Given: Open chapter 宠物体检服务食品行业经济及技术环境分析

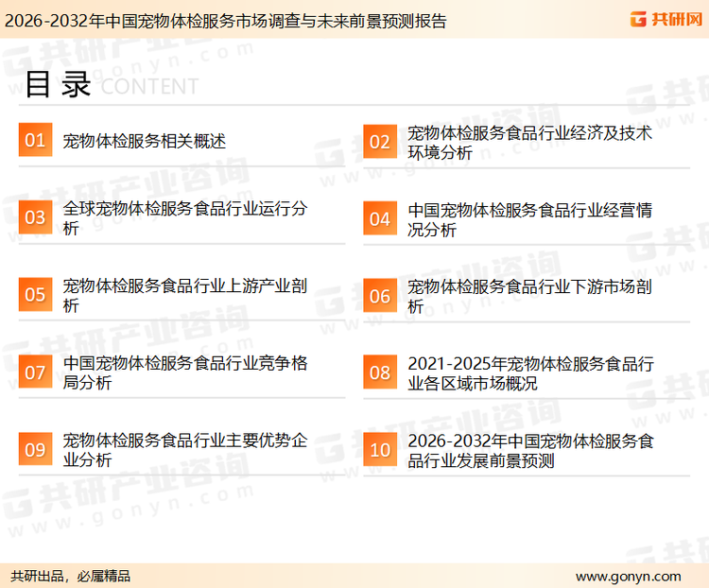Looking at the screenshot, I should (x=530, y=143).
